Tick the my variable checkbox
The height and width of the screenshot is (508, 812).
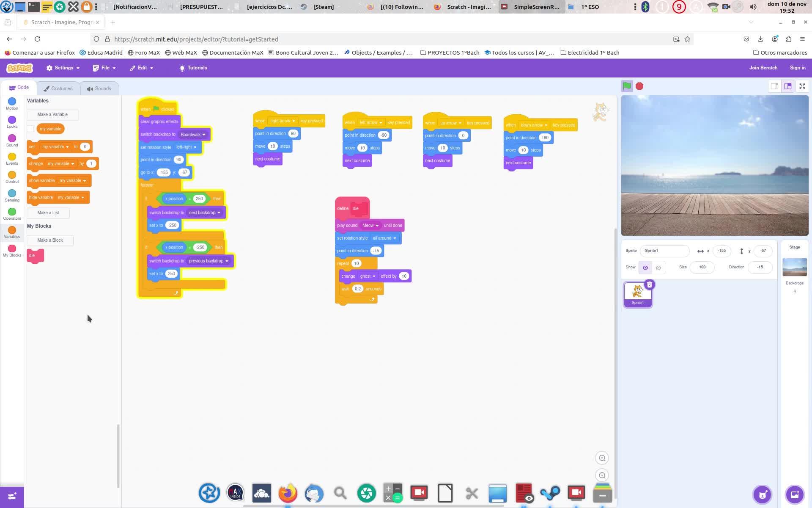(30, 129)
